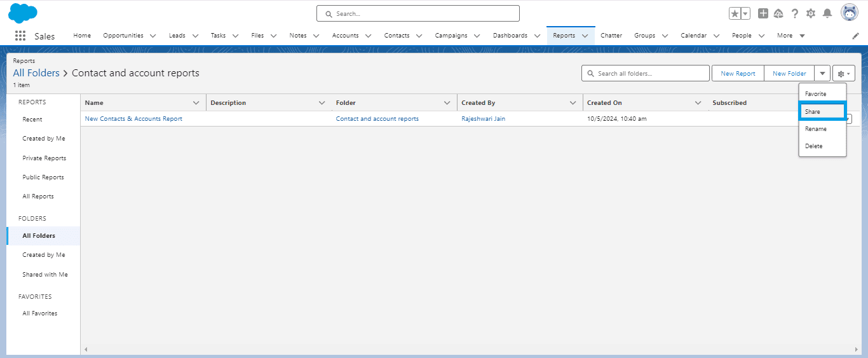This screenshot has width=868, height=358.
Task: Choose Rename in the folder menu
Action: click(x=816, y=129)
